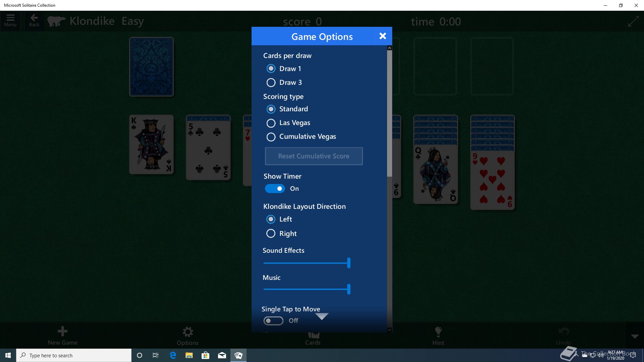
Task: Adjust the Music volume slider
Action: click(x=307, y=289)
